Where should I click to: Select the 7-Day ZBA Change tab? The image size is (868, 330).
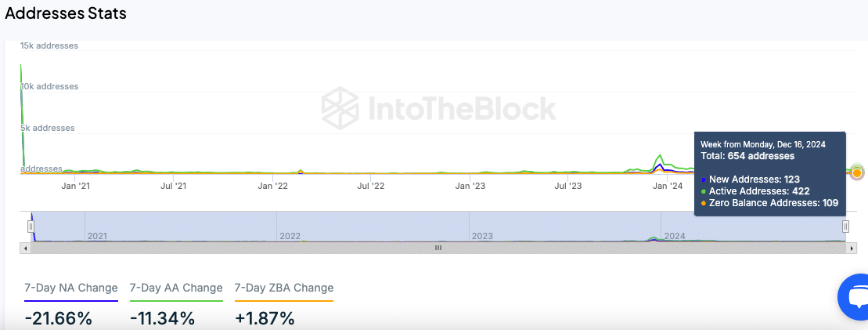(283, 288)
